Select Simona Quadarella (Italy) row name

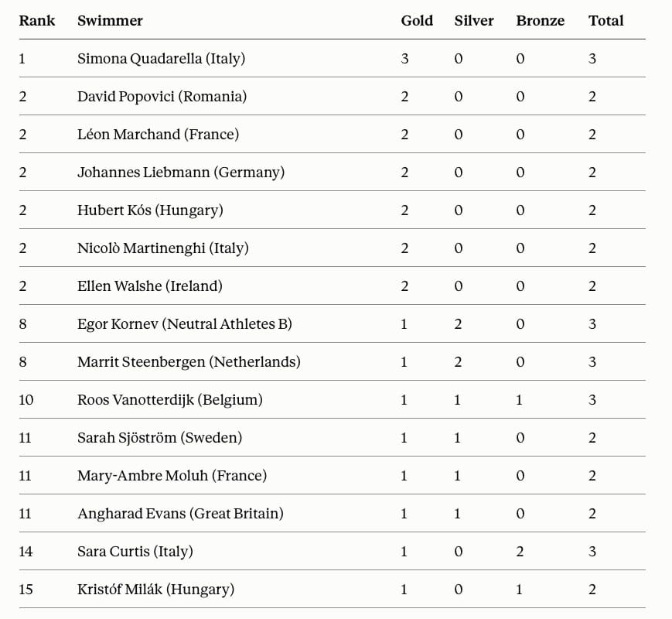coord(161,59)
